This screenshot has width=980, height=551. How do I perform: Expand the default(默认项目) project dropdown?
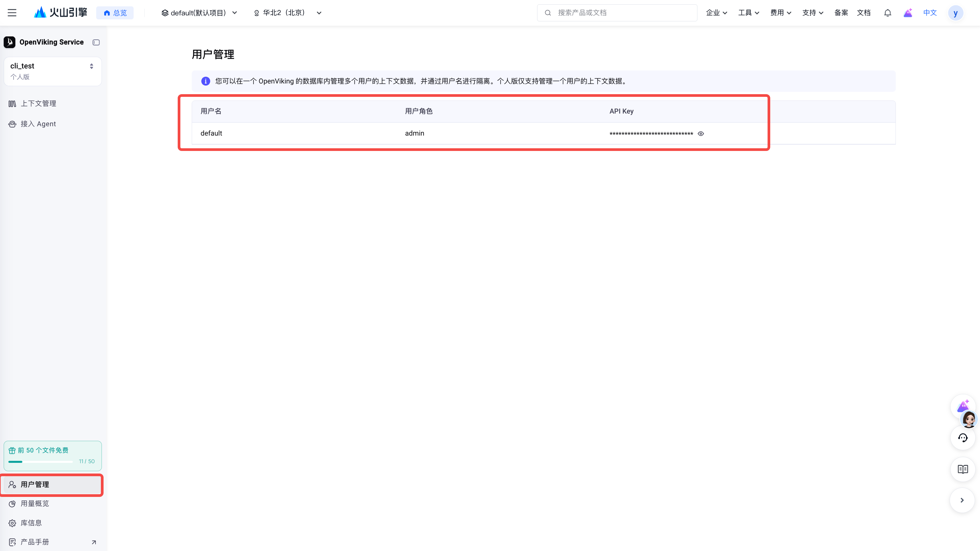199,13
